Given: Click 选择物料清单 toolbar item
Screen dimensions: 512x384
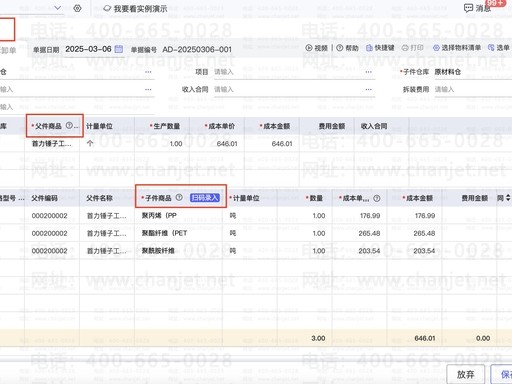Looking at the screenshot, I should [x=457, y=48].
